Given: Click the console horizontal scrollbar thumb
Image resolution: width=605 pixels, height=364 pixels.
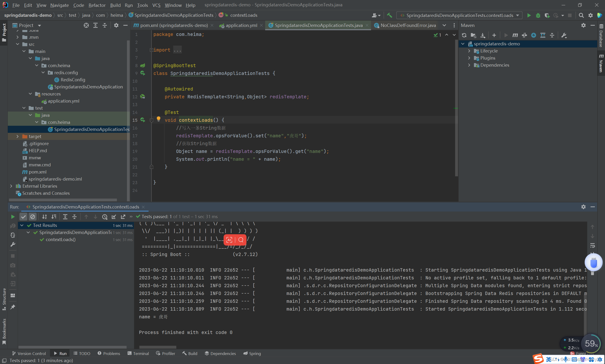Looking at the screenshot, I should (x=157, y=347).
